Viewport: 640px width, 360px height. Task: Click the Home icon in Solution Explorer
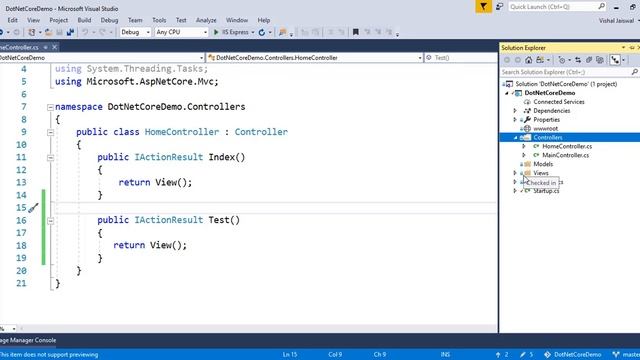(x=529, y=60)
